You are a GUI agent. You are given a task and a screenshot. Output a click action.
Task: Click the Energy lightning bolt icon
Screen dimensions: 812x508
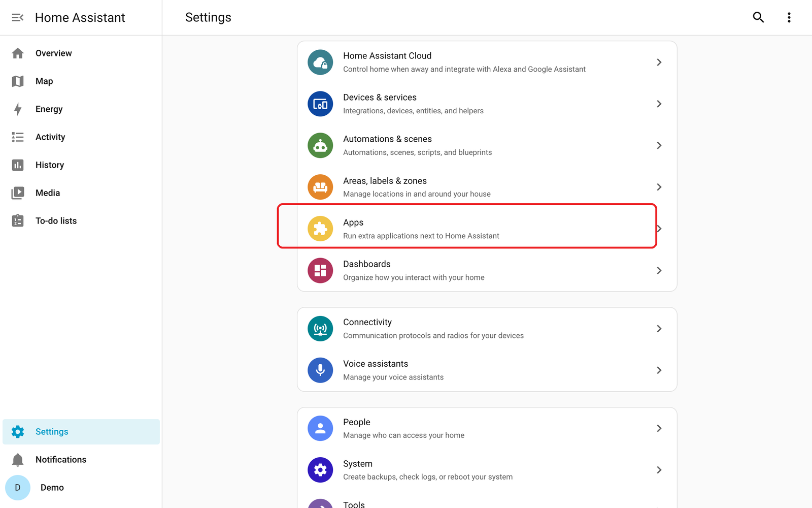[x=18, y=109]
